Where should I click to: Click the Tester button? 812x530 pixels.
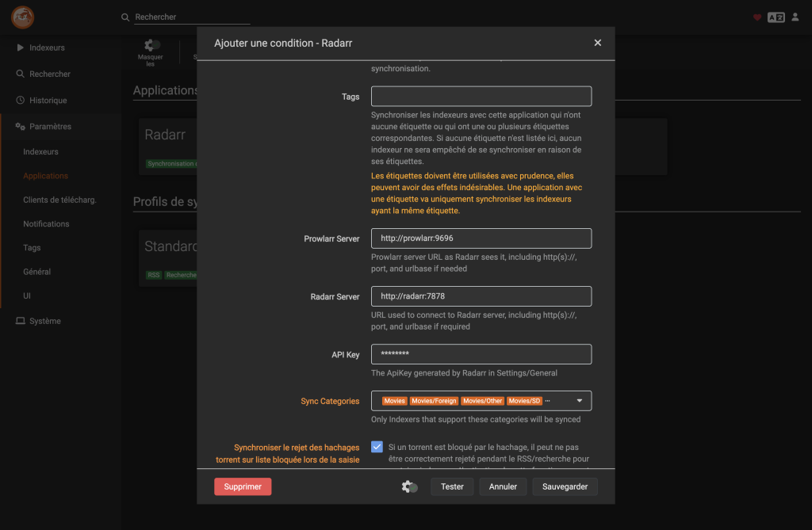click(x=452, y=486)
